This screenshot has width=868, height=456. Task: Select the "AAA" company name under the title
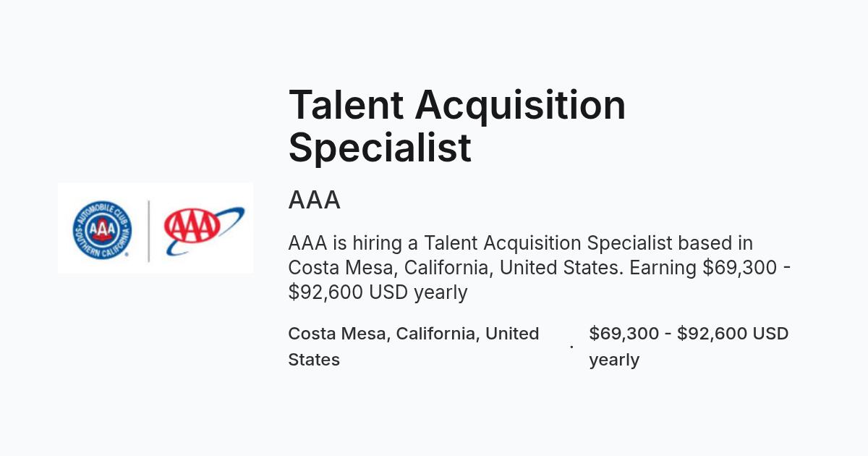[x=314, y=200]
